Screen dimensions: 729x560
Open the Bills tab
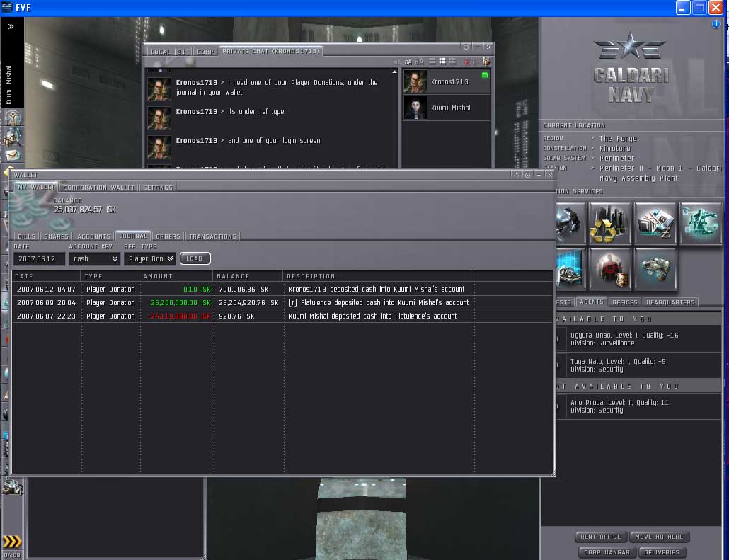(26, 236)
